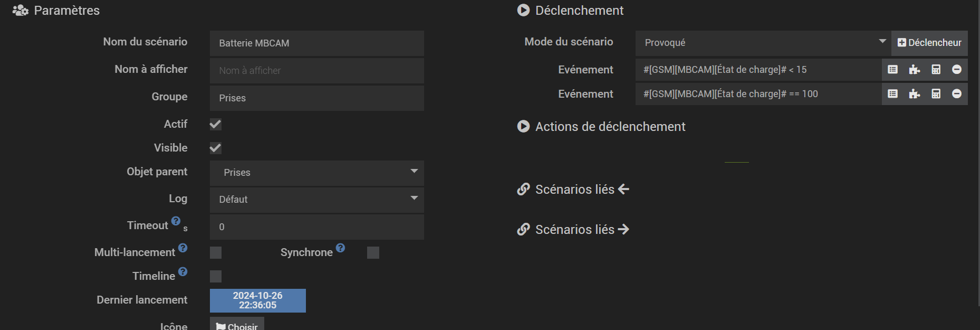Click the Dernier lancement date badge

[x=258, y=300]
